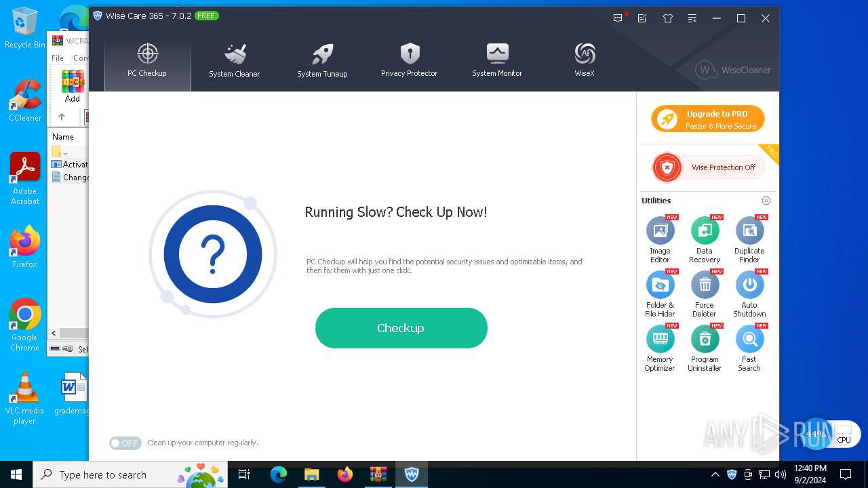This screenshot has height=488, width=868.
Task: Launch Data Recovery utility
Action: [705, 240]
